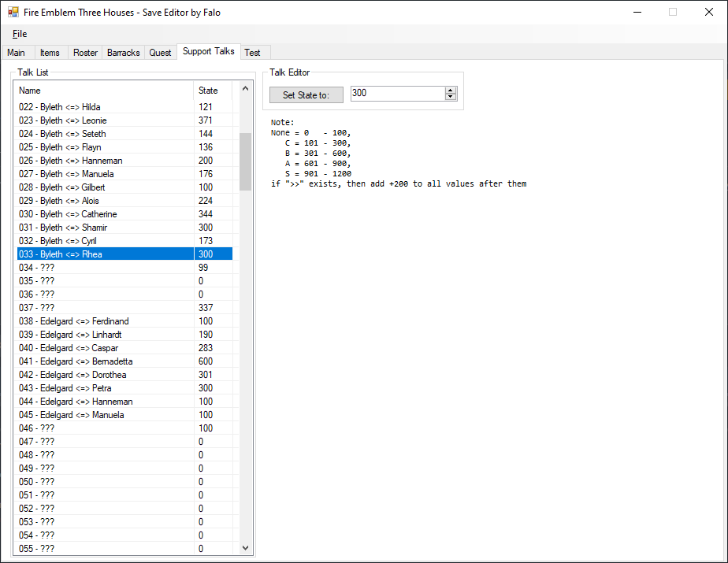
Task: Select row 040 - Edelgard <=> Caspar
Action: pyautogui.click(x=125, y=348)
